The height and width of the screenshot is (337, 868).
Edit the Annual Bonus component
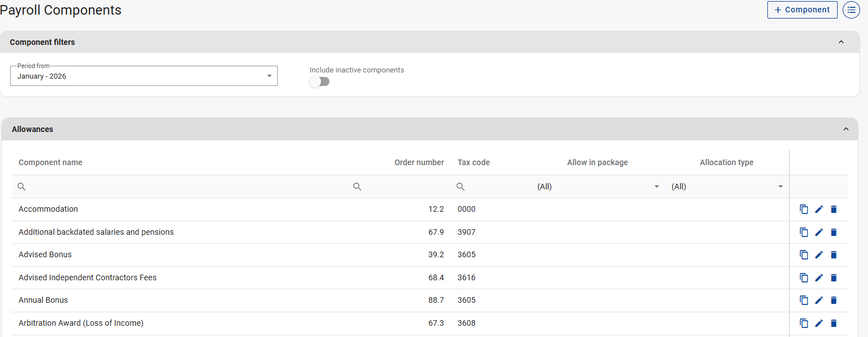819,300
